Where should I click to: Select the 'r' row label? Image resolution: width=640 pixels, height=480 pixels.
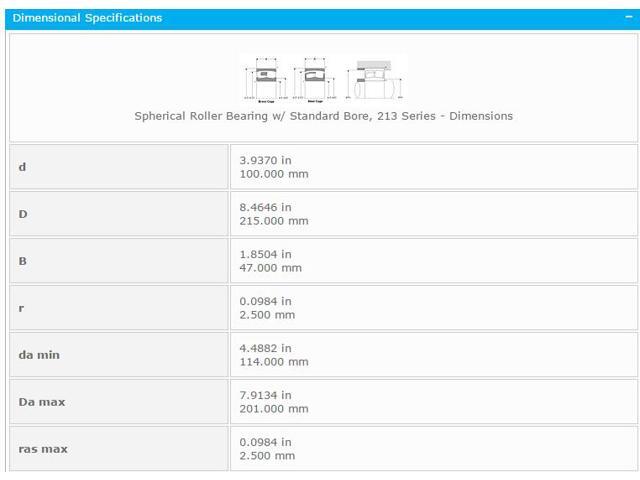pos(21,309)
